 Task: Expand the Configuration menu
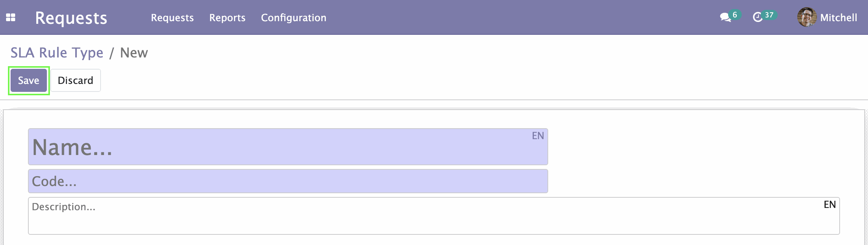pyautogui.click(x=293, y=18)
